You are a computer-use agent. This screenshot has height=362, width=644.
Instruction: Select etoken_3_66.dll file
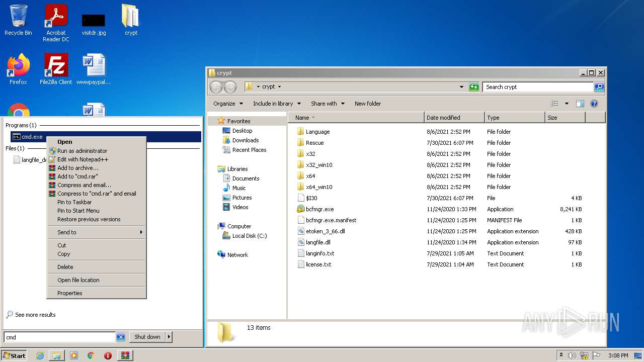(x=325, y=231)
